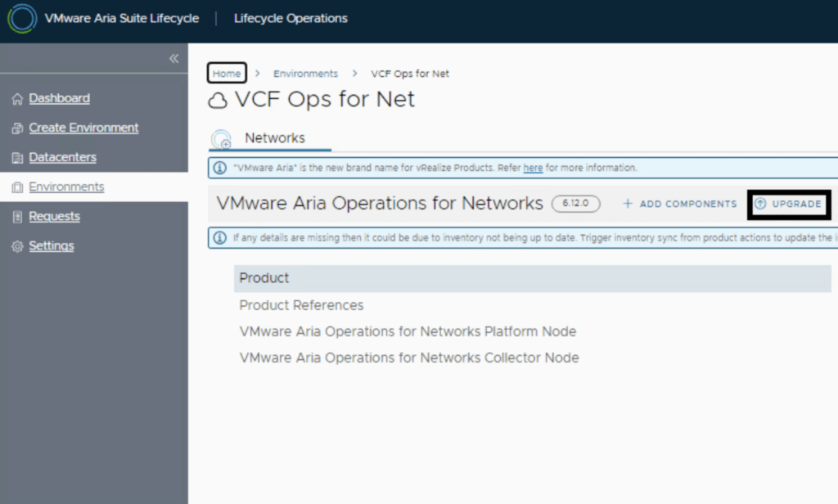Navigate to Environments breadcrumb link

point(305,74)
